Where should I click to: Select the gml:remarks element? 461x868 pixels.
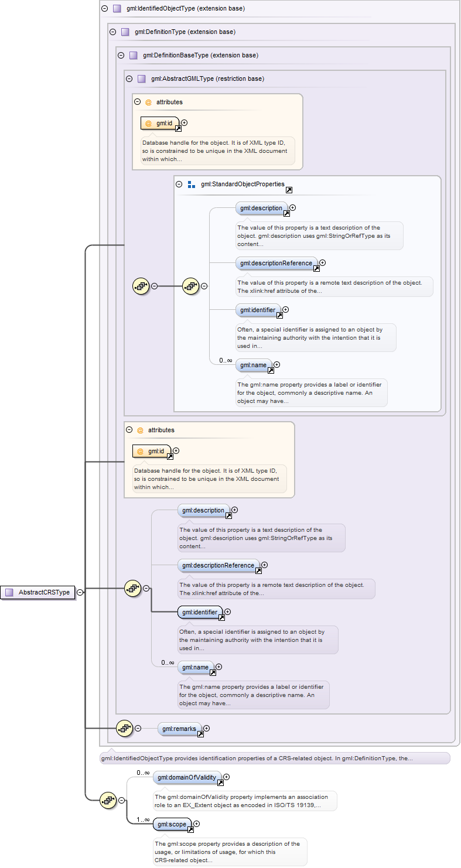click(179, 729)
